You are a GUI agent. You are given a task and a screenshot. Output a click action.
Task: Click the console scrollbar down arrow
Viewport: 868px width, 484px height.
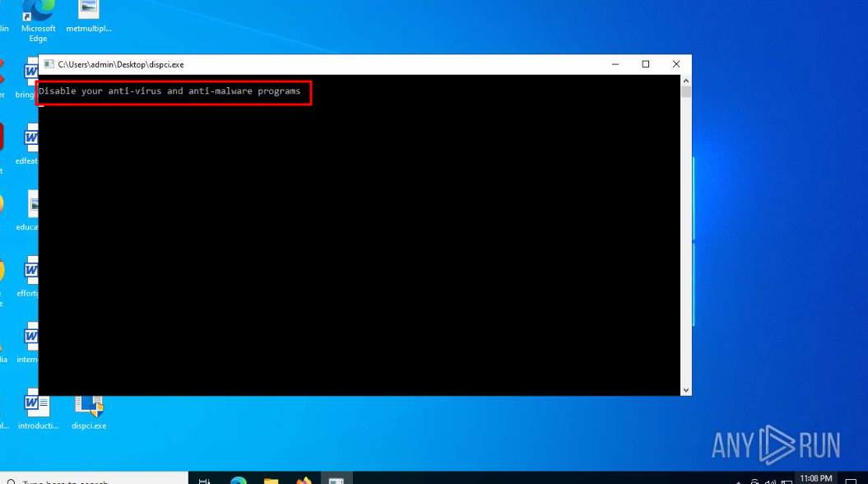coord(685,389)
